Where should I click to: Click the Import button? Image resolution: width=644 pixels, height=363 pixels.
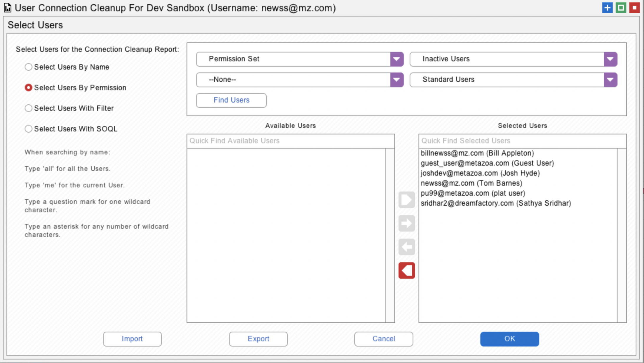[x=132, y=339]
